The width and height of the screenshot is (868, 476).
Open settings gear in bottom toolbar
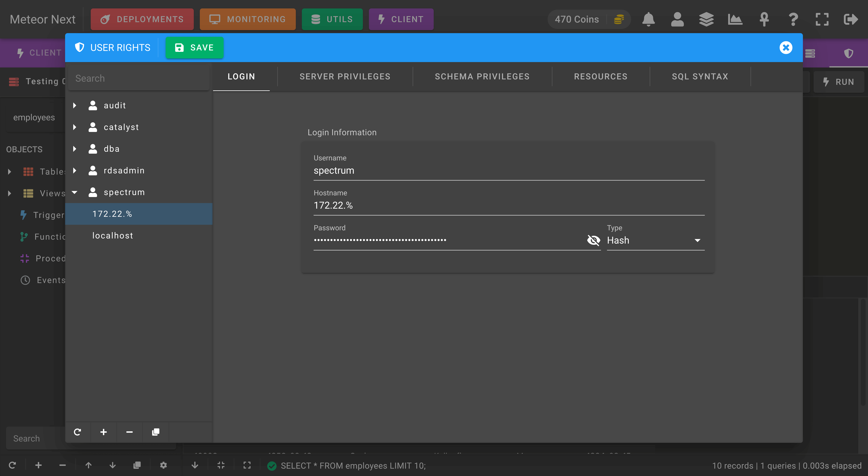[x=163, y=465]
